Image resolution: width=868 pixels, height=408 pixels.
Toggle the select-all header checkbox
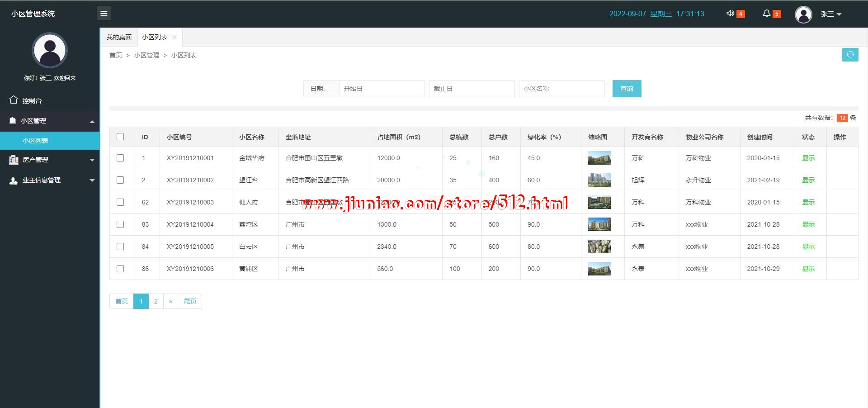tap(120, 137)
